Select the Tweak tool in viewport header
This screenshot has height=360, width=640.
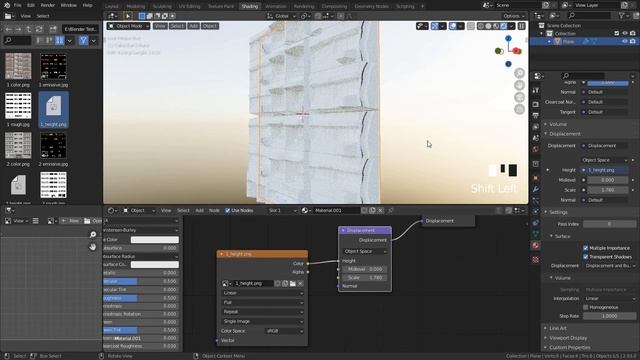[127, 16]
